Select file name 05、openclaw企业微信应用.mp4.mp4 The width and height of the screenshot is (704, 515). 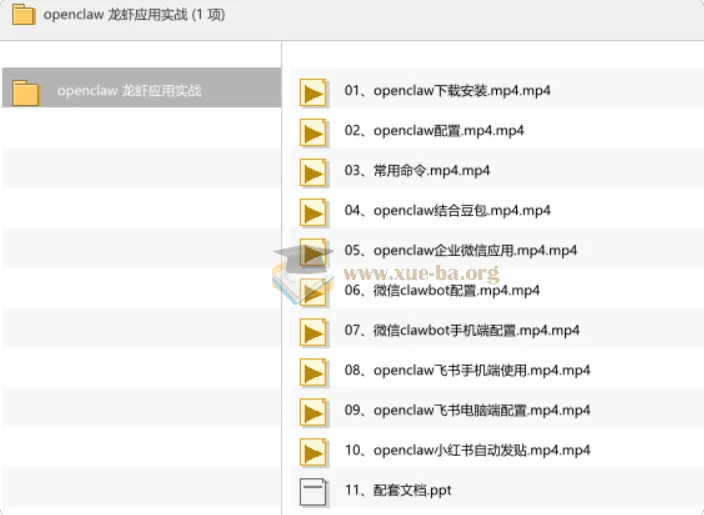[x=461, y=250]
